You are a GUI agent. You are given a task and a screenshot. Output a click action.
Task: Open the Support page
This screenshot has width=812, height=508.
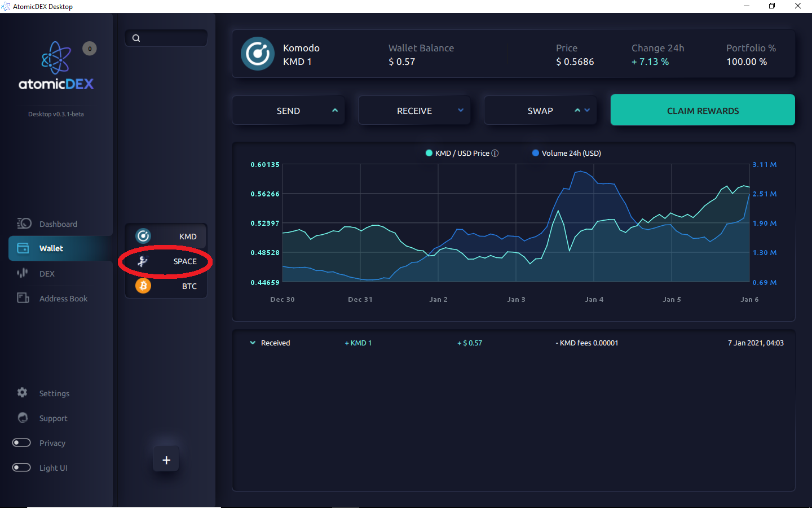click(53, 418)
